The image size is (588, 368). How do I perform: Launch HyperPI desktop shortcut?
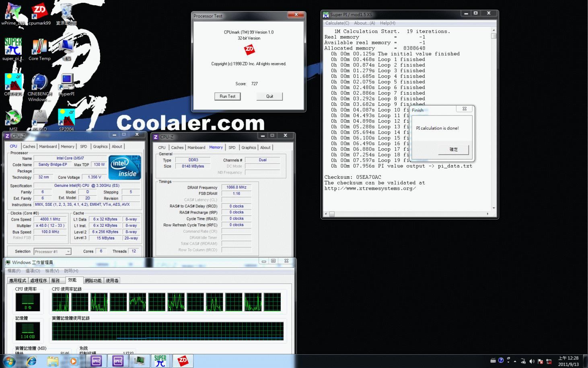click(x=66, y=85)
